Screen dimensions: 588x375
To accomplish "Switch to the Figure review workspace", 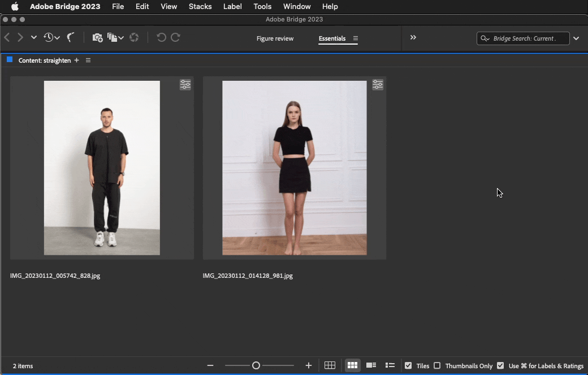I will (x=275, y=38).
